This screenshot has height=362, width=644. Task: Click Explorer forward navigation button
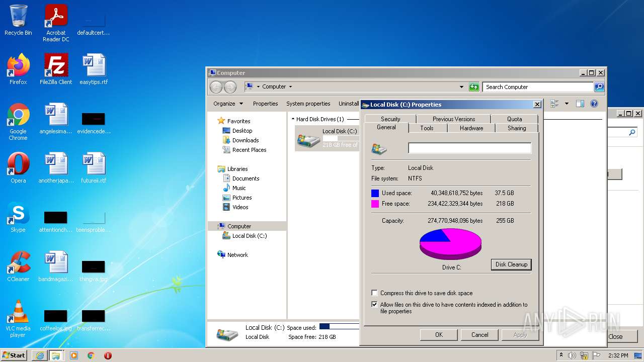(230, 87)
